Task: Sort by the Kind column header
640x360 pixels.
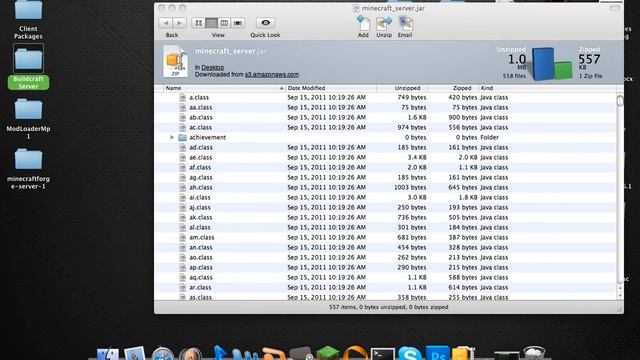Action: [x=547, y=88]
